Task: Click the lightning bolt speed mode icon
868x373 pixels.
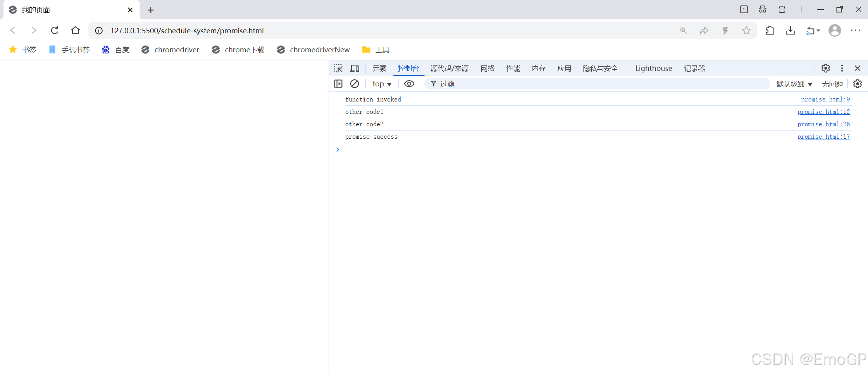Action: pyautogui.click(x=725, y=31)
